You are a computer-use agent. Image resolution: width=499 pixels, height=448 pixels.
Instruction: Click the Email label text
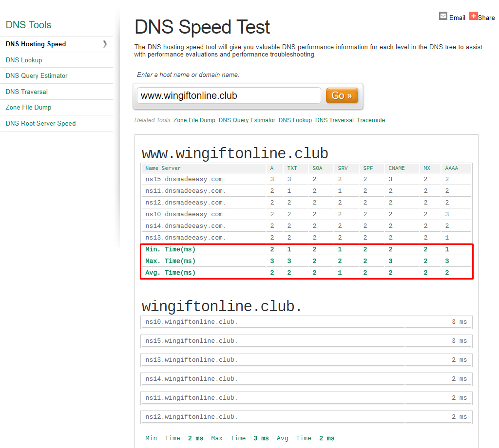click(457, 18)
